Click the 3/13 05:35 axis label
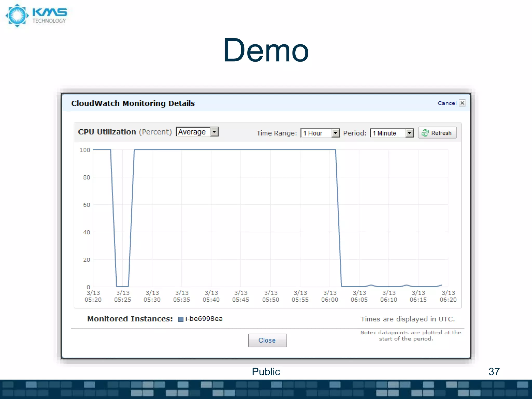532x399 pixels. tap(182, 296)
